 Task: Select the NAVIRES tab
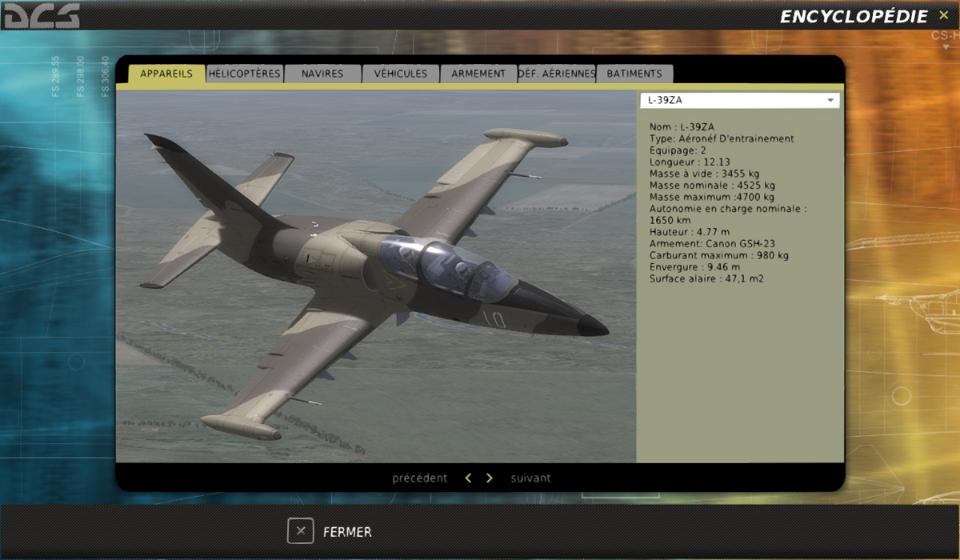pyautogui.click(x=322, y=74)
